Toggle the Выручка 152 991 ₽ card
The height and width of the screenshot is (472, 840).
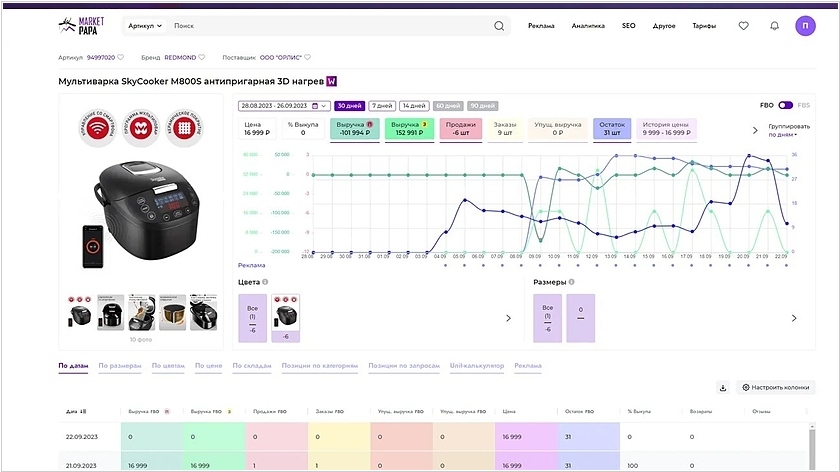pos(409,129)
